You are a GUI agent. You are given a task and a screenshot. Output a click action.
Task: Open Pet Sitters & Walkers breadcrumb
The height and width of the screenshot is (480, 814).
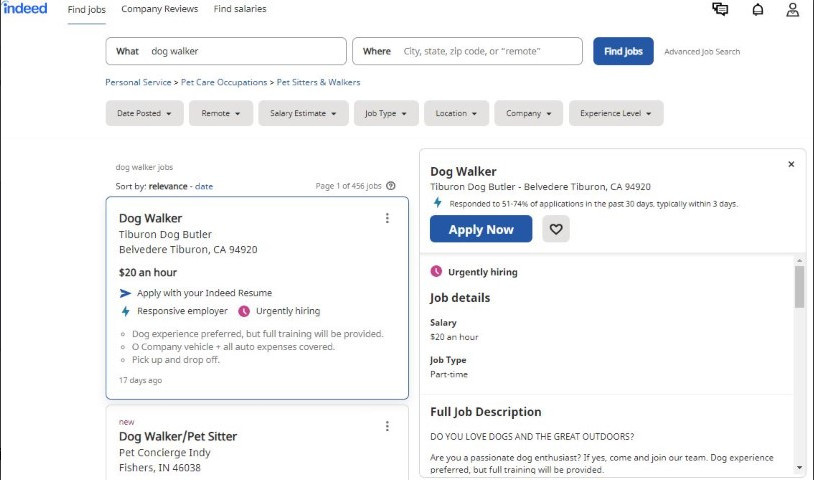318,82
